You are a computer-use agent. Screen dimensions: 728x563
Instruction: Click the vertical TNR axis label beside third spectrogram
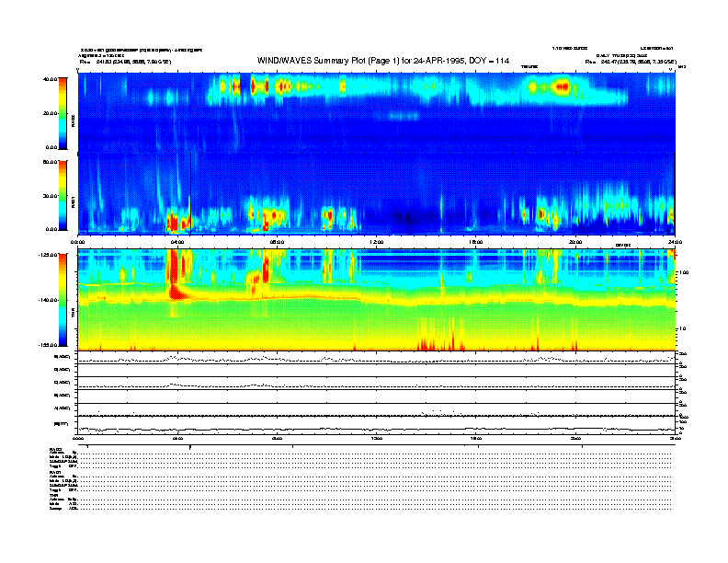click(x=73, y=314)
